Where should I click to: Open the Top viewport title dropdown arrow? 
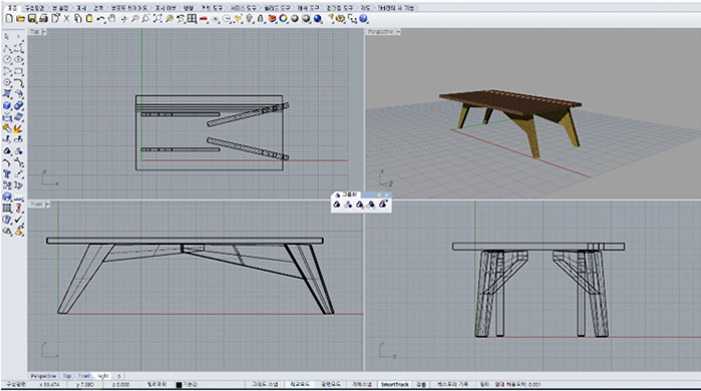click(x=44, y=32)
